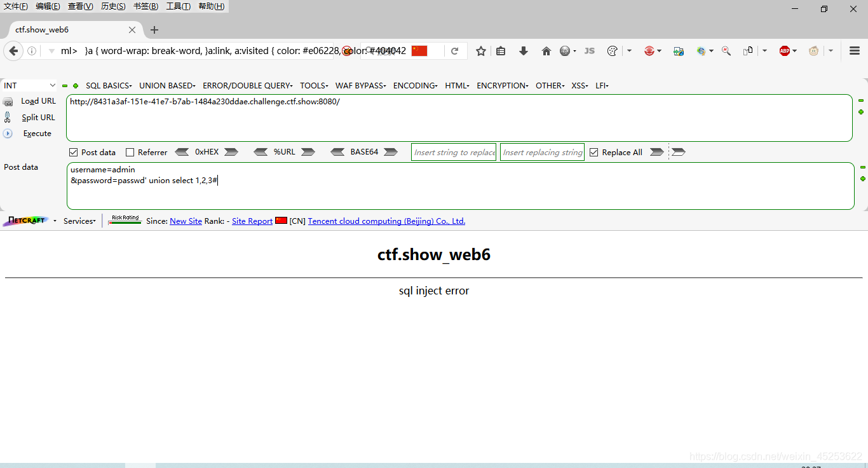Select the Split URL scissors icon
Image resolution: width=868 pixels, height=468 pixels.
pyautogui.click(x=9, y=117)
